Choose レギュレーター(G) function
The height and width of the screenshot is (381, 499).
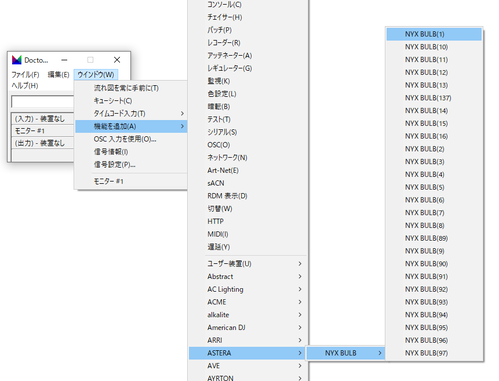click(x=248, y=68)
